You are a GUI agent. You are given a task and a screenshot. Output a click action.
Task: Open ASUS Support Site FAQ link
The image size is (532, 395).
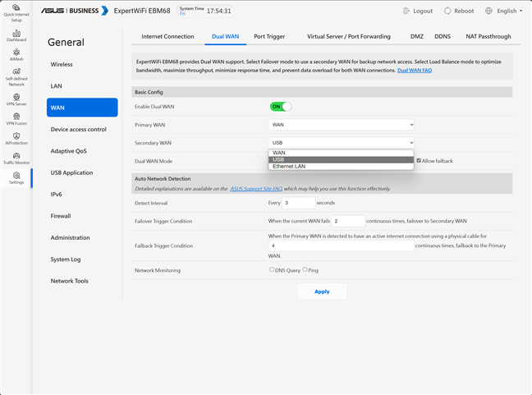pos(256,189)
